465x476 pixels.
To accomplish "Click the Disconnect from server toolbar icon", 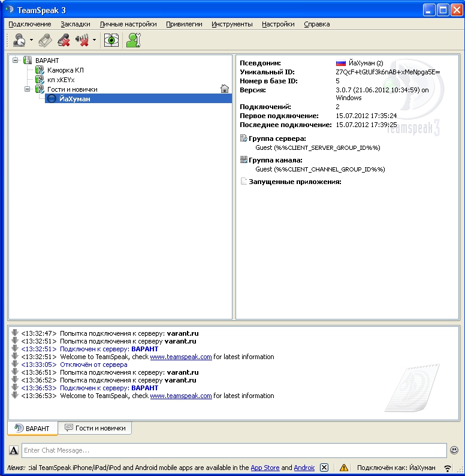I will click(x=45, y=40).
